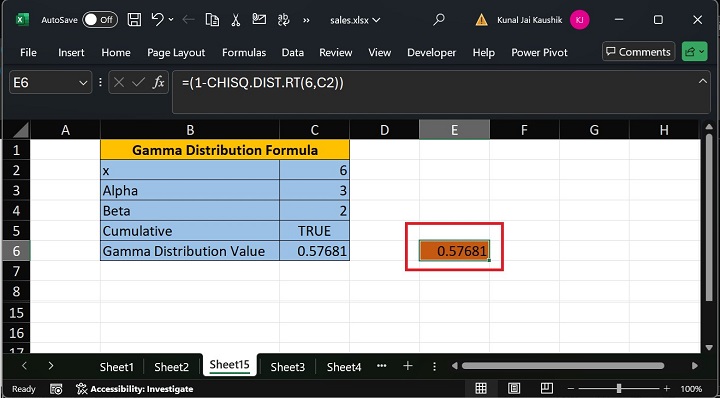Switch to the Insert tab
Image resolution: width=720 pixels, height=398 pixels.
point(71,52)
